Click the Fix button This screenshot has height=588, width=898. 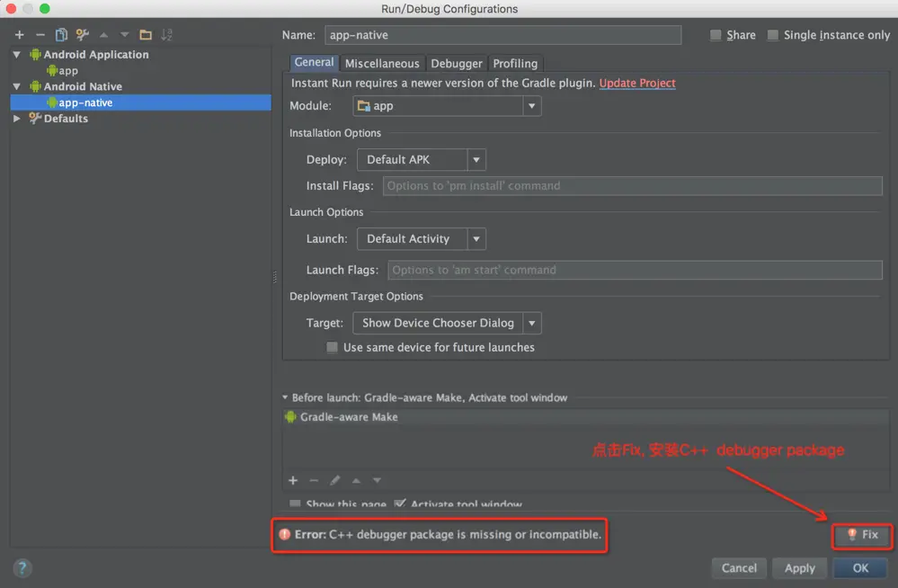click(862, 535)
